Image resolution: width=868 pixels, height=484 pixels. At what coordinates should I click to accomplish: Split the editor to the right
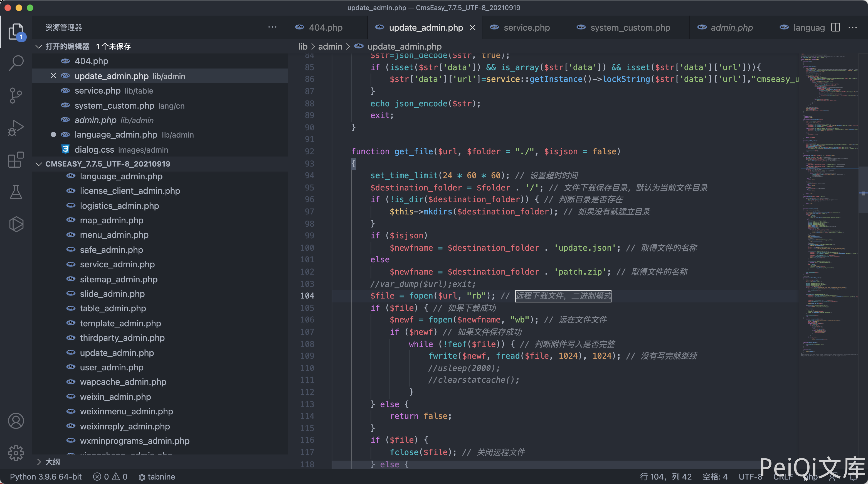click(835, 27)
